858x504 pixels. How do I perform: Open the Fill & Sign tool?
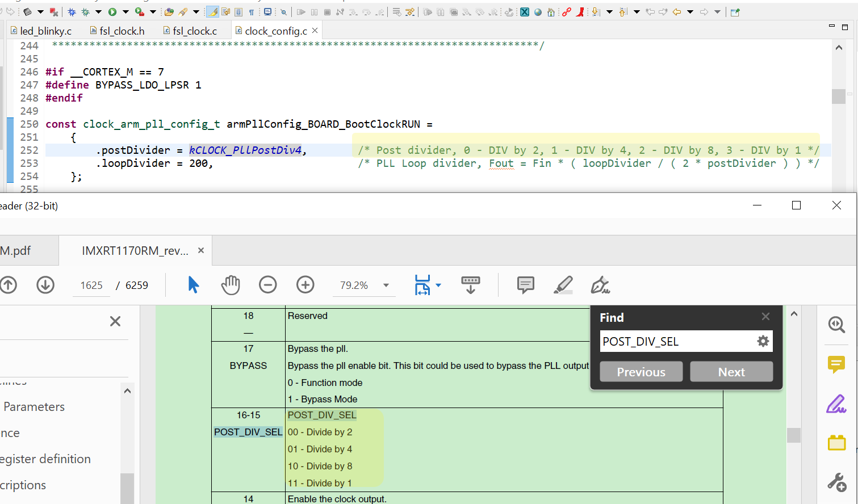[x=600, y=285]
